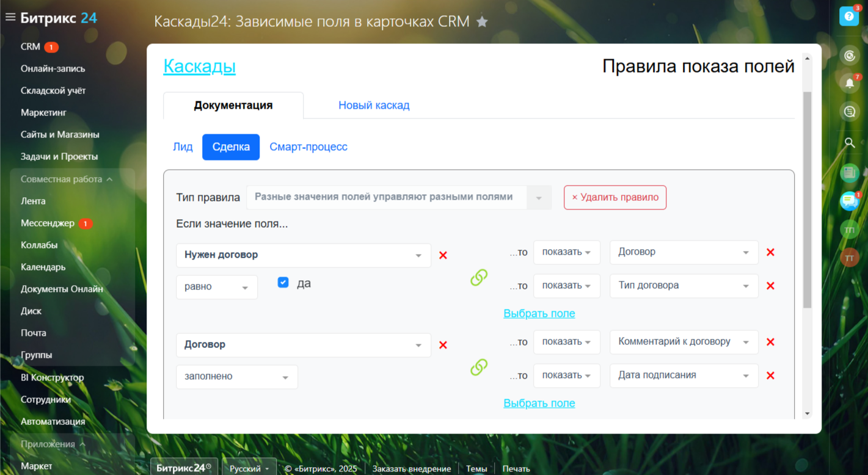Click 'Печать' in the footer

[x=516, y=469]
